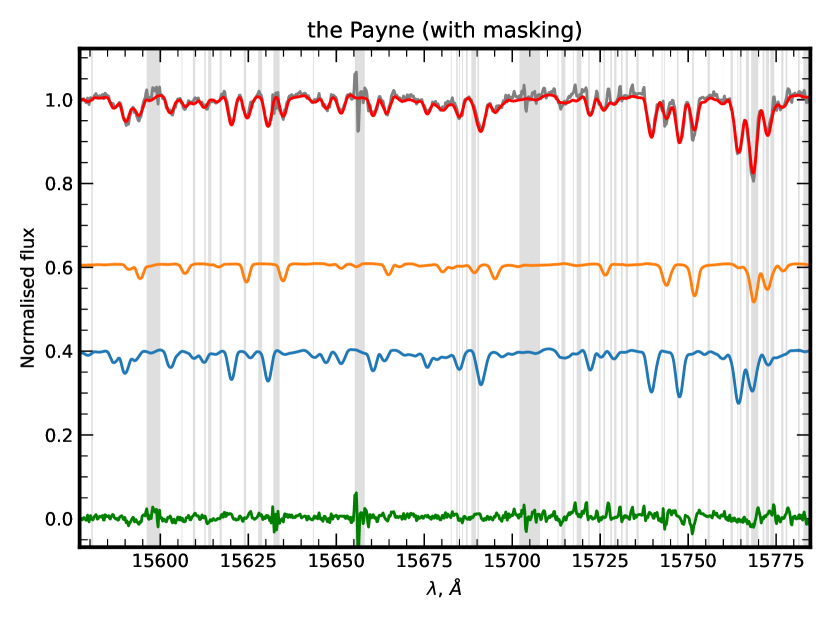Click the x-axis tick label 15775
The width and height of the screenshot is (830, 623).
point(776,561)
